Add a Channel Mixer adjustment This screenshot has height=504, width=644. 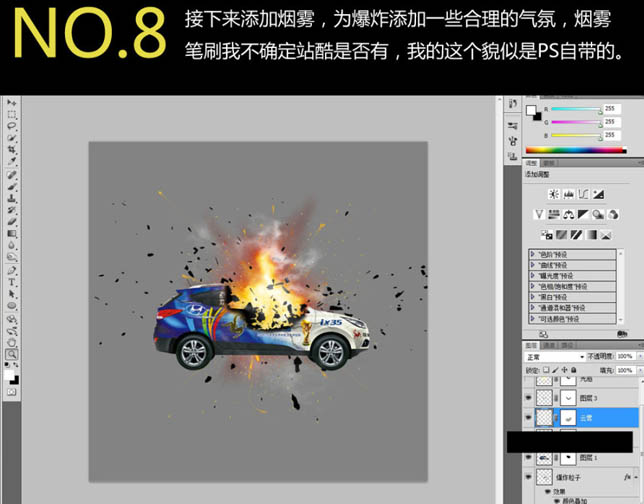[613, 214]
